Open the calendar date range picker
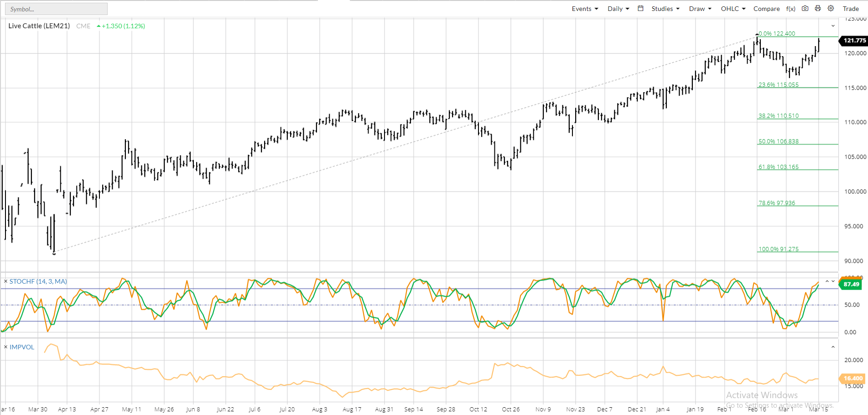This screenshot has height=415, width=868. point(640,8)
